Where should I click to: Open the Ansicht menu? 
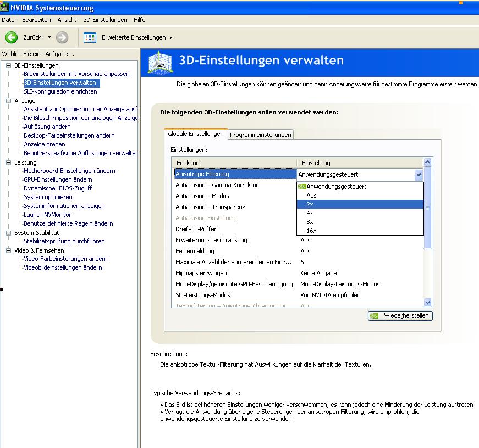(67, 20)
